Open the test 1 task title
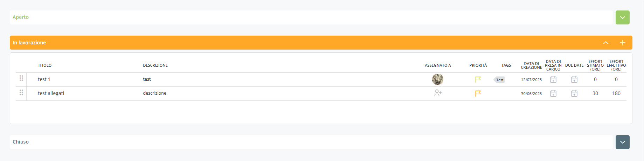This screenshot has width=644, height=161. (44, 79)
